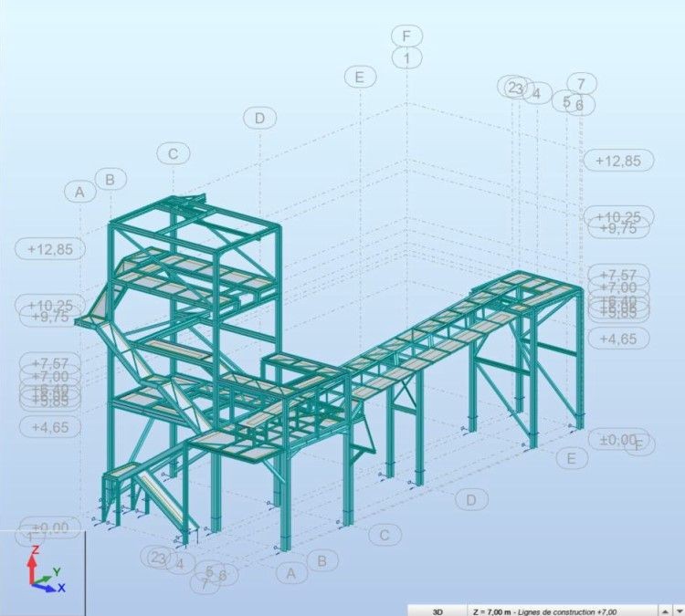This screenshot has height=616, width=685.
Task: Pick the bottom grid axis label D
Action: [471, 499]
